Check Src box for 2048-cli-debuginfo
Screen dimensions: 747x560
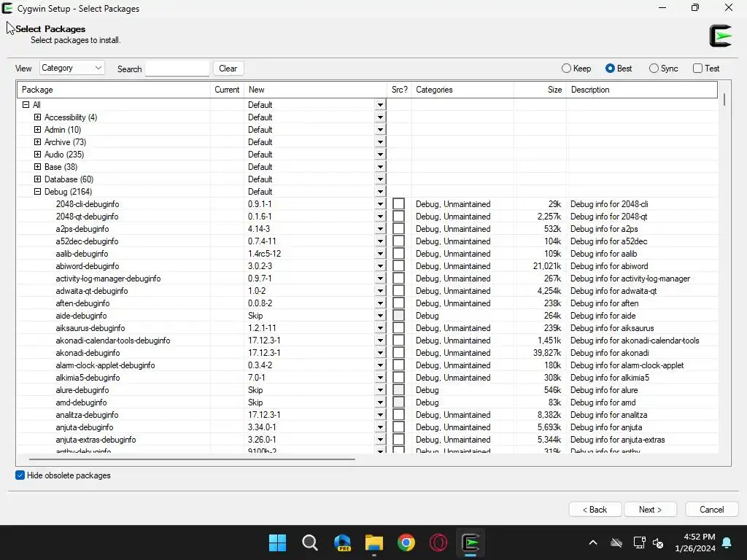click(399, 204)
